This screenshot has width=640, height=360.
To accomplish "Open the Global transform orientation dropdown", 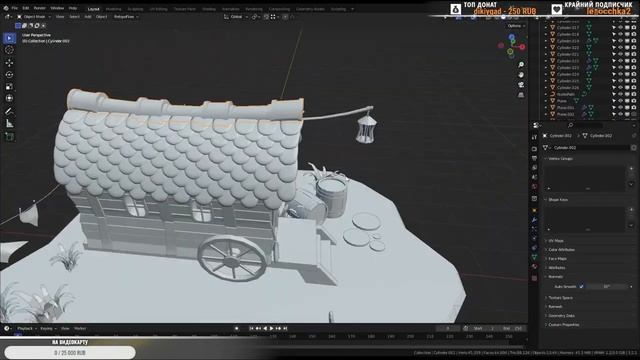I will (x=235, y=17).
